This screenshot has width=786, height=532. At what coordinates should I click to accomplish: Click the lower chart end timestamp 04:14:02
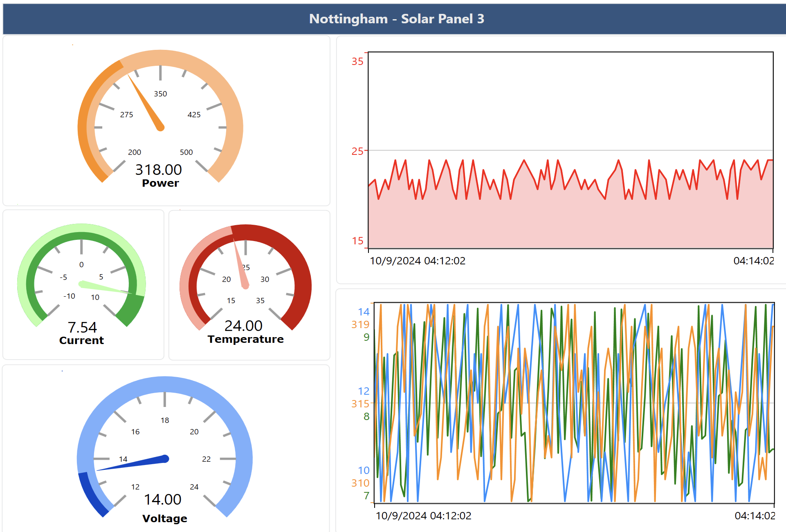(x=755, y=516)
